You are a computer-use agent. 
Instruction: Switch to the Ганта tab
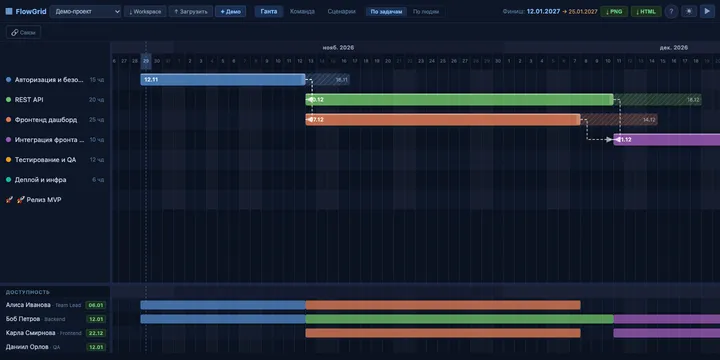tap(269, 11)
